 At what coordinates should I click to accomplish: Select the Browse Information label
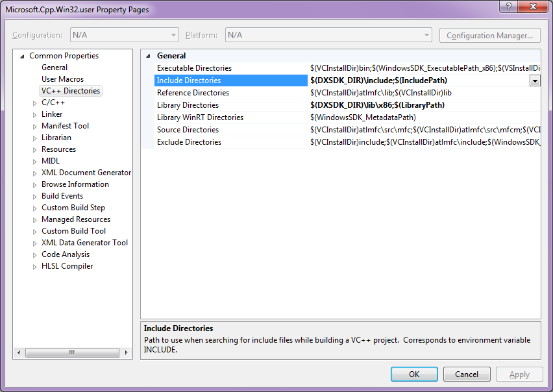(75, 184)
